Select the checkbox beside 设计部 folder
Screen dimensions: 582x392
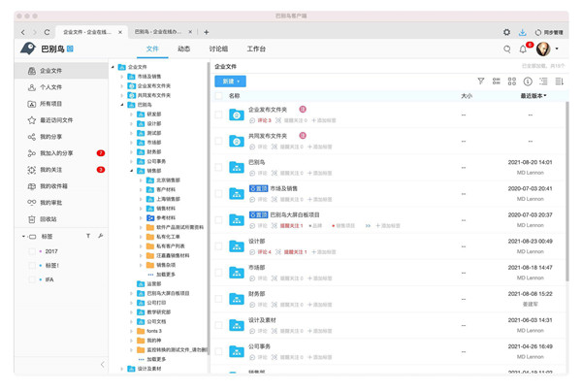point(219,246)
